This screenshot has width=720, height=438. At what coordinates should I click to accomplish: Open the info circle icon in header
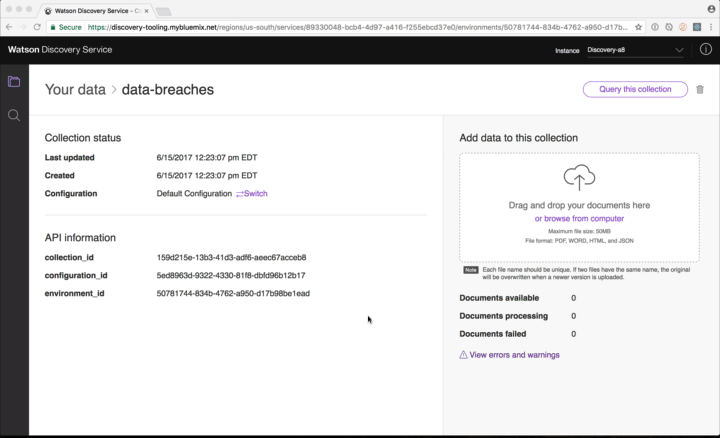coord(706,49)
